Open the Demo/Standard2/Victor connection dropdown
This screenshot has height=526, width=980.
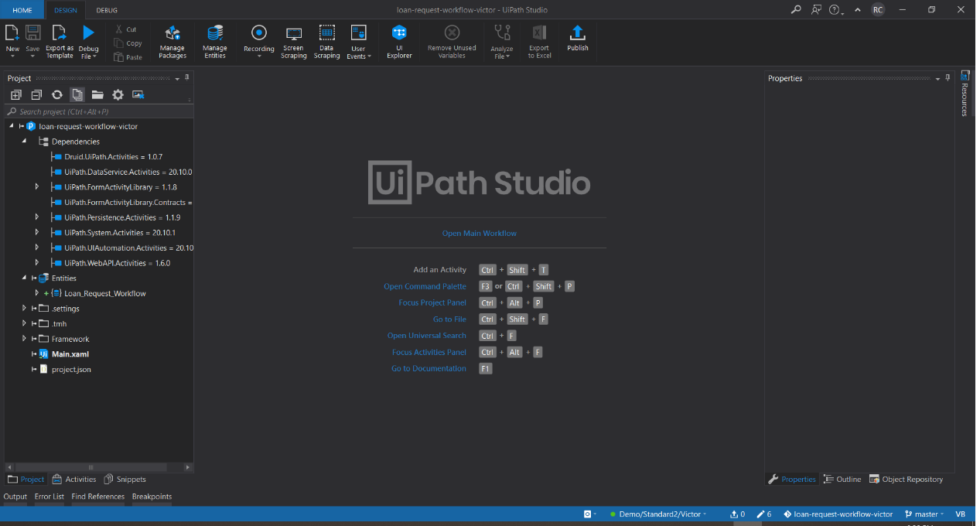pos(659,514)
